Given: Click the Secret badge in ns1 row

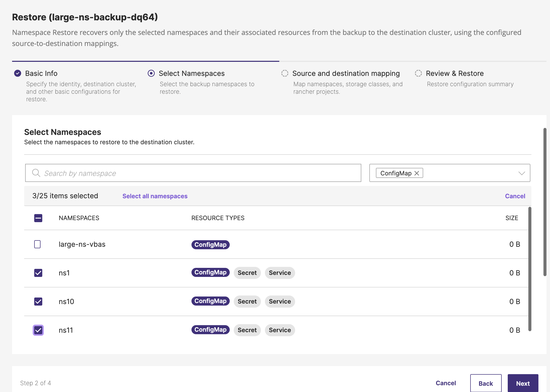Looking at the screenshot, I should (247, 273).
